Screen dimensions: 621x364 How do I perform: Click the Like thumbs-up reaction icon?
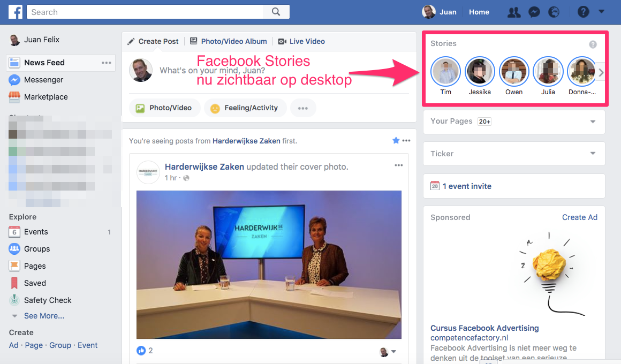pos(141,351)
